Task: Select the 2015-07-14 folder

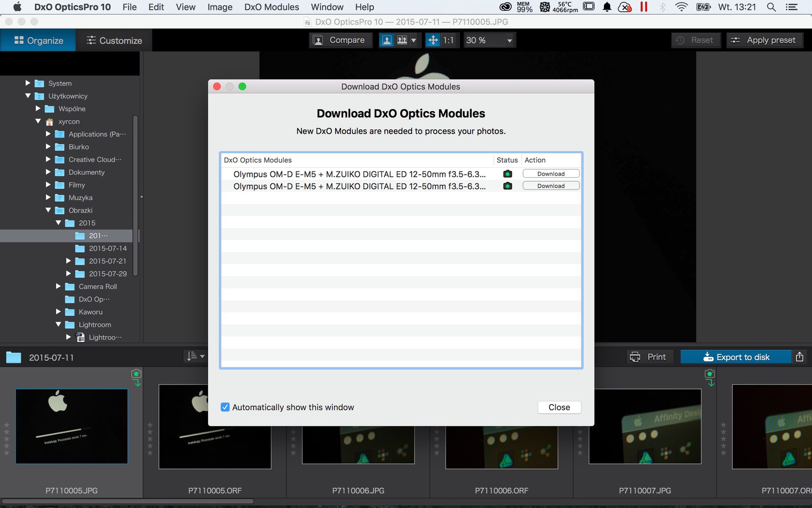Action: [108, 248]
